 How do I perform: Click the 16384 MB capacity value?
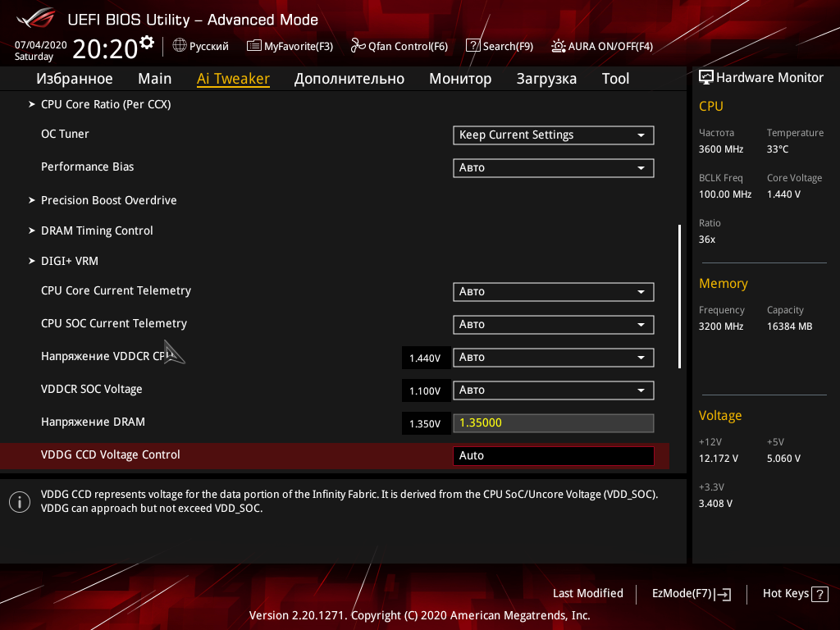789,326
